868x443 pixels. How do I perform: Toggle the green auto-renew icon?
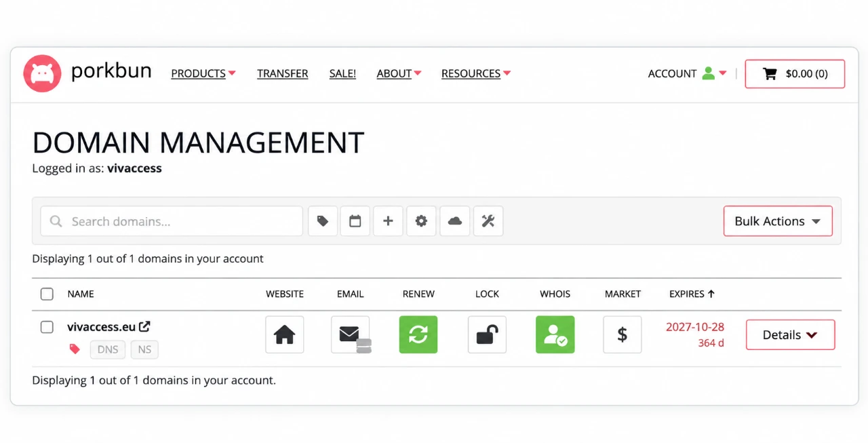(x=418, y=334)
